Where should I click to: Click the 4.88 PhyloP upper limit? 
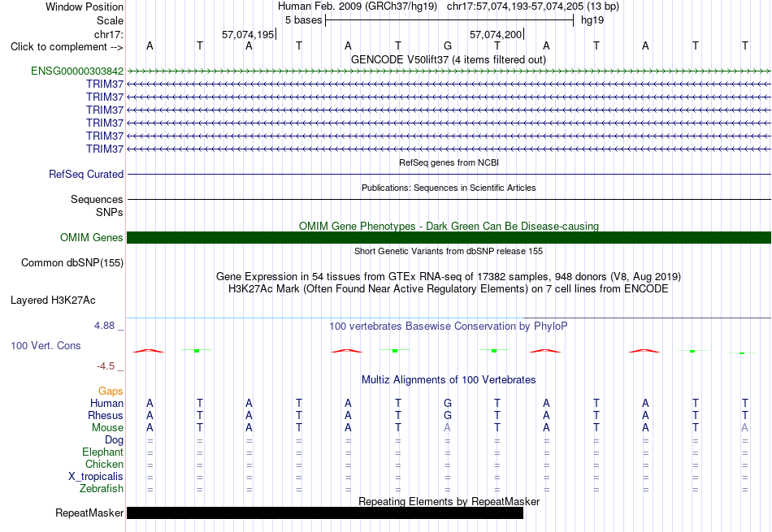104,326
